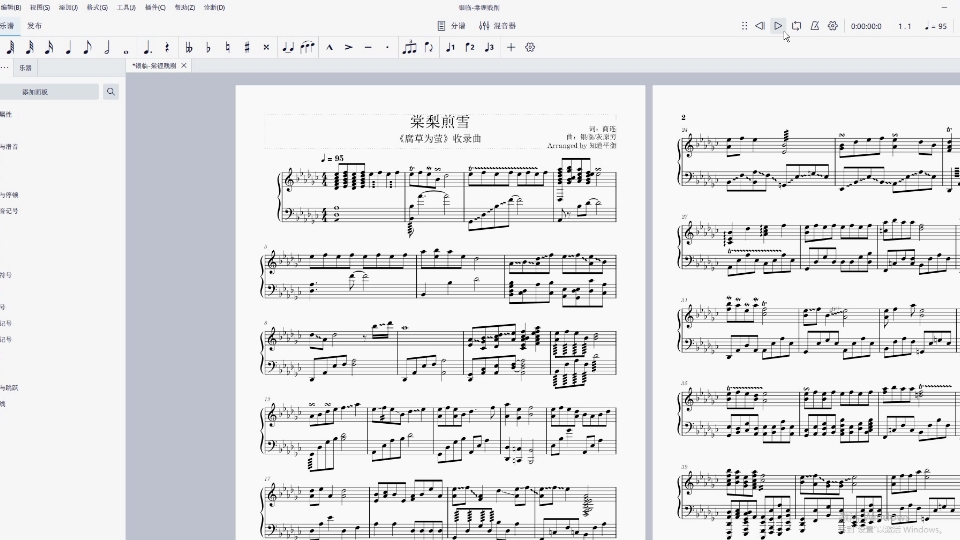
Task: Add staccato articulation
Action: [387, 47]
